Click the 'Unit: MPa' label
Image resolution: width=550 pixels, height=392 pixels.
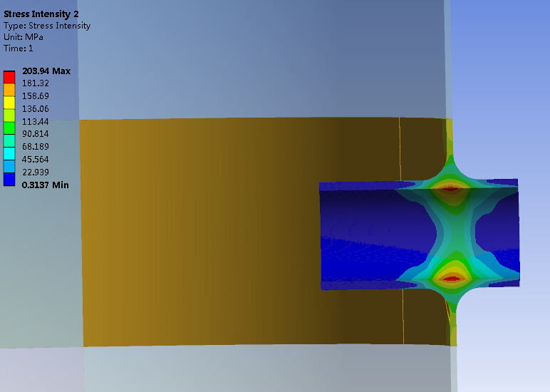click(23, 37)
